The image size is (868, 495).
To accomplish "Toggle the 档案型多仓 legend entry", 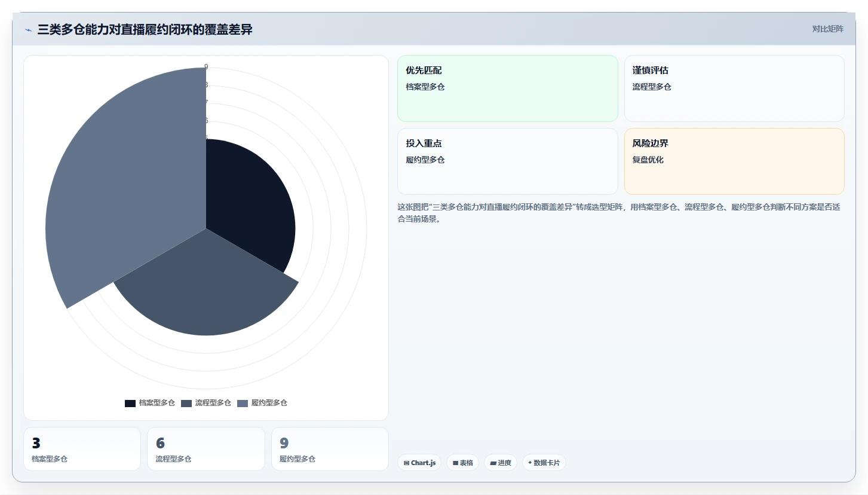I will (150, 403).
